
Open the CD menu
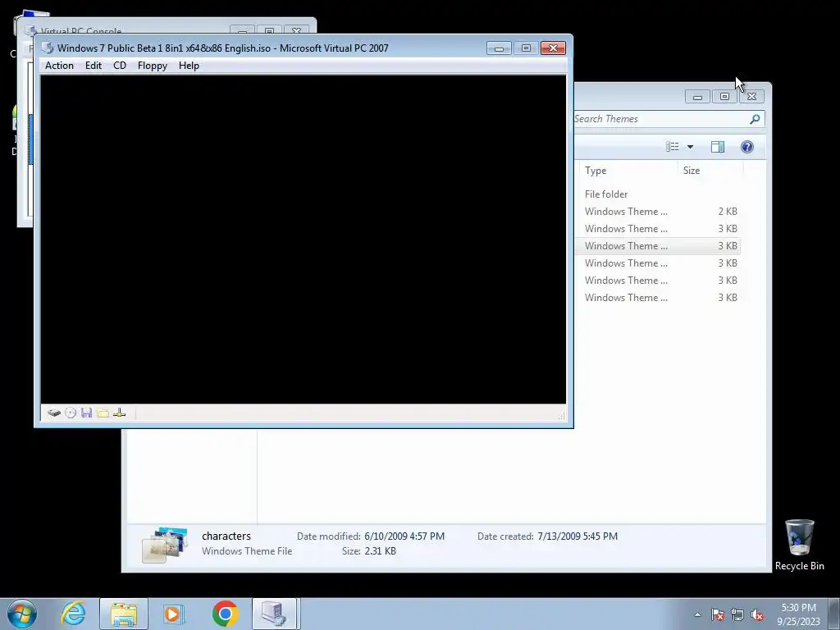120,66
